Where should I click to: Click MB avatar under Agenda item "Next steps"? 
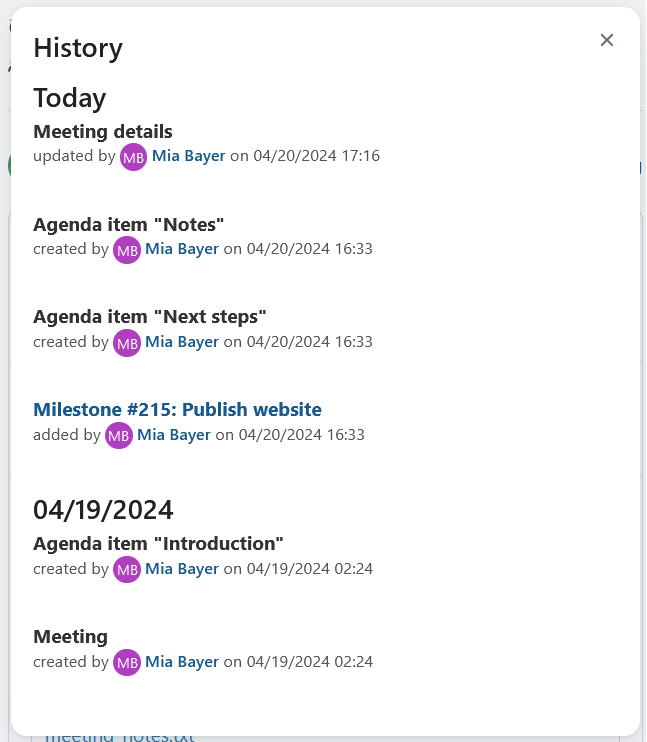pos(127,343)
